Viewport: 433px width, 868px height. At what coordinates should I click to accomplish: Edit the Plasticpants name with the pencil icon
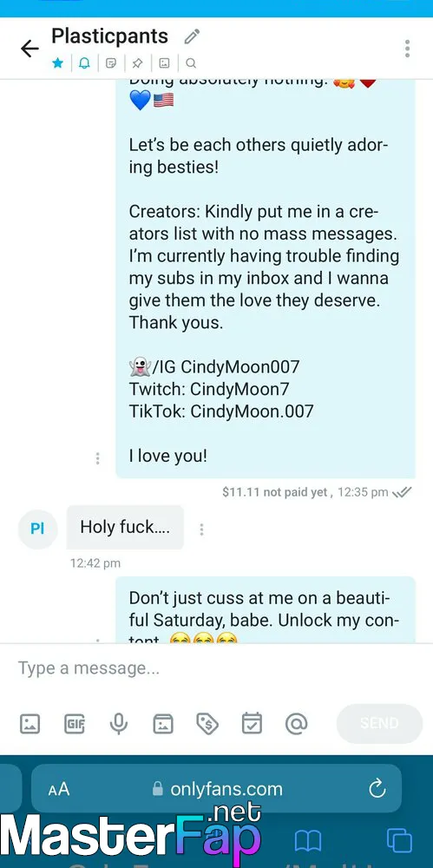pos(192,37)
